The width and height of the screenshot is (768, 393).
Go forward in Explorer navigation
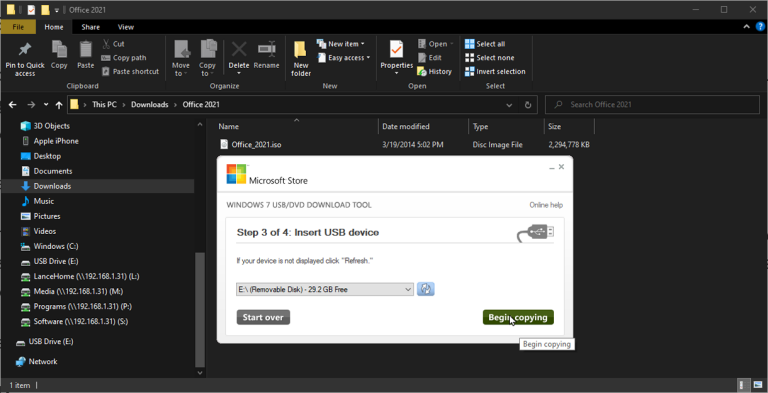(x=31, y=105)
